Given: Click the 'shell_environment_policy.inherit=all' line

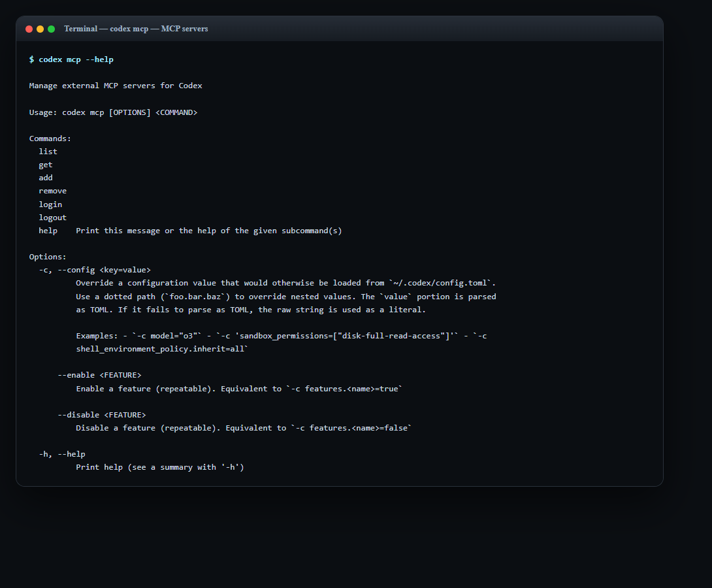Looking at the screenshot, I should pos(162,349).
